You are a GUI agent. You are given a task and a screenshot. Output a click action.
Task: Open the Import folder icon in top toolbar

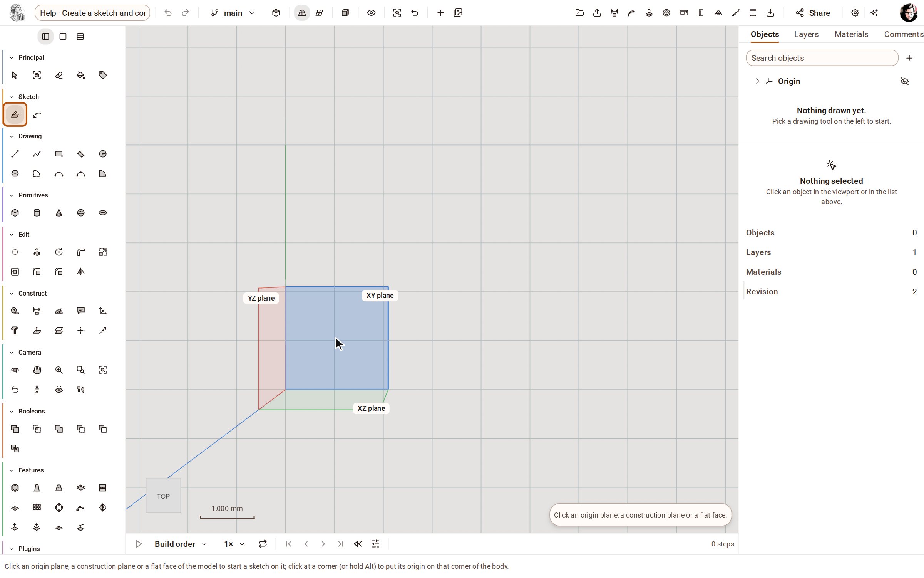point(579,13)
